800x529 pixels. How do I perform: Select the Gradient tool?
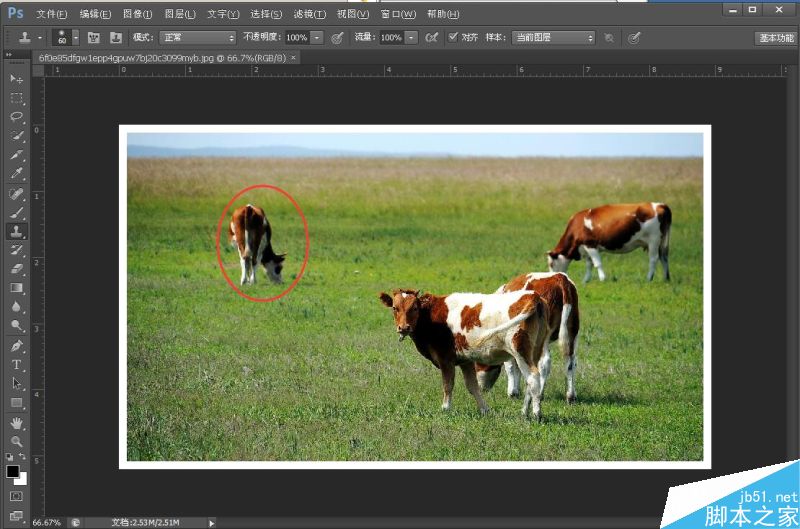pos(16,288)
